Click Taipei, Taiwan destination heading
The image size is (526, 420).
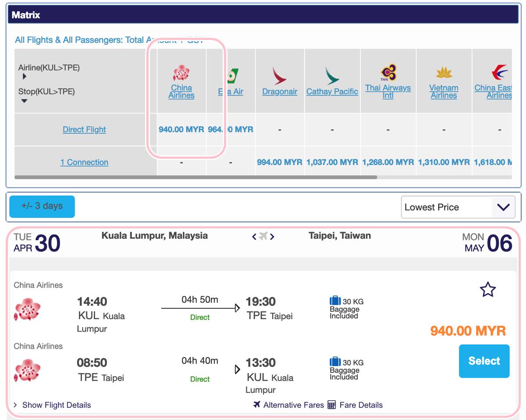[340, 235]
